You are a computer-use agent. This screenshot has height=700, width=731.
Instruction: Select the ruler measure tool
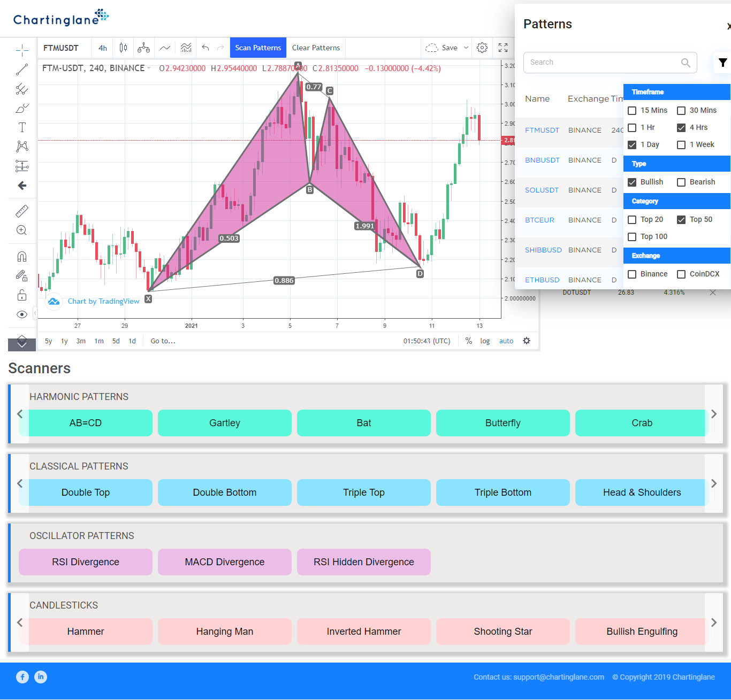(x=22, y=211)
